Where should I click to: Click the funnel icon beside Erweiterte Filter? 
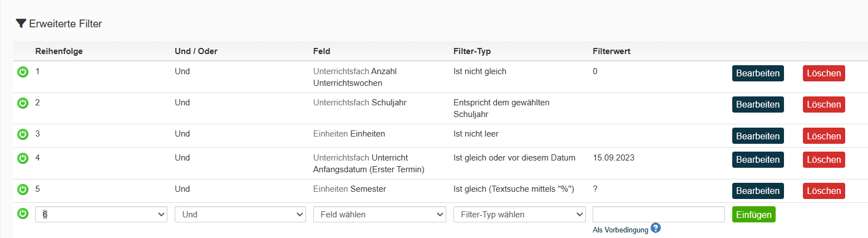coord(21,23)
